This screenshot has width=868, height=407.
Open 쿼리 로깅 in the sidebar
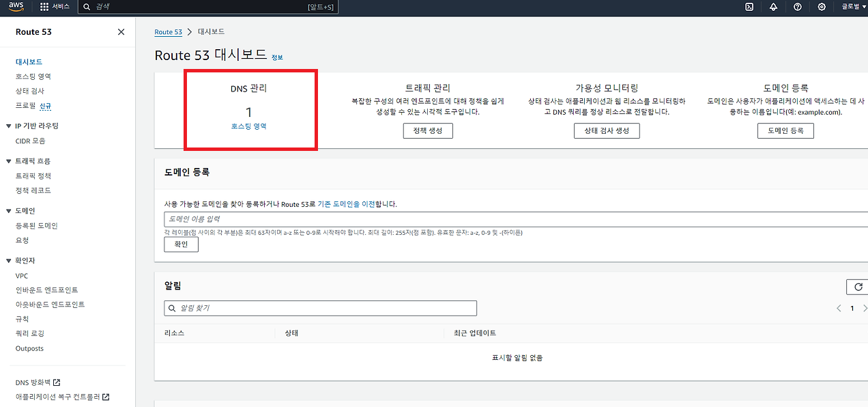point(29,334)
